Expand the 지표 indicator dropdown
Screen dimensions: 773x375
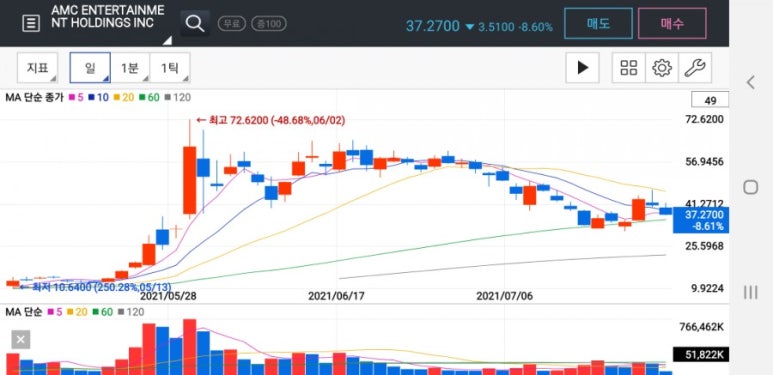click(37, 68)
